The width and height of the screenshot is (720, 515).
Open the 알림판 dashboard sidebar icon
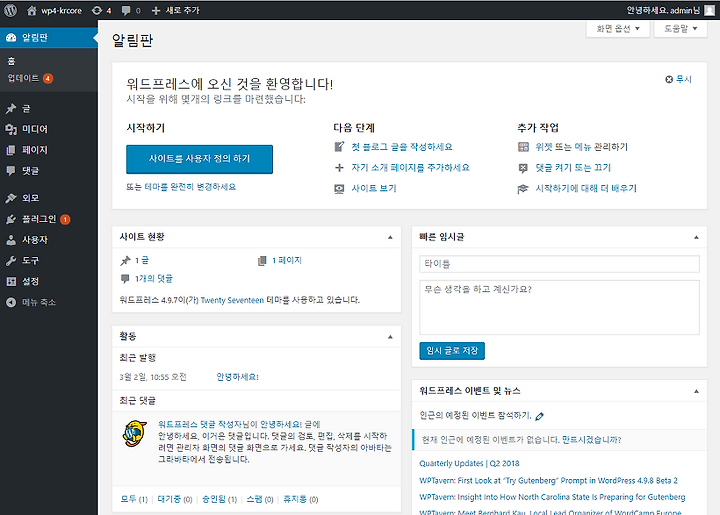[x=11, y=38]
